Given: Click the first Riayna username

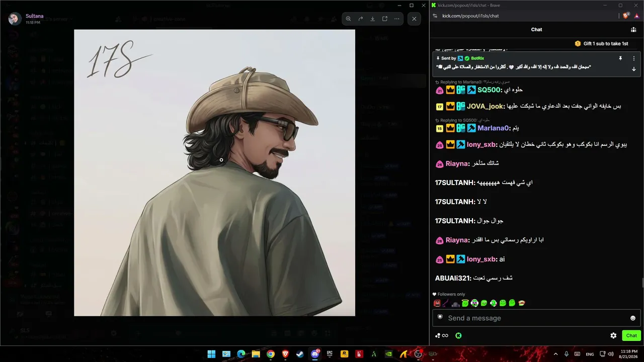Looking at the screenshot, I should tap(457, 163).
